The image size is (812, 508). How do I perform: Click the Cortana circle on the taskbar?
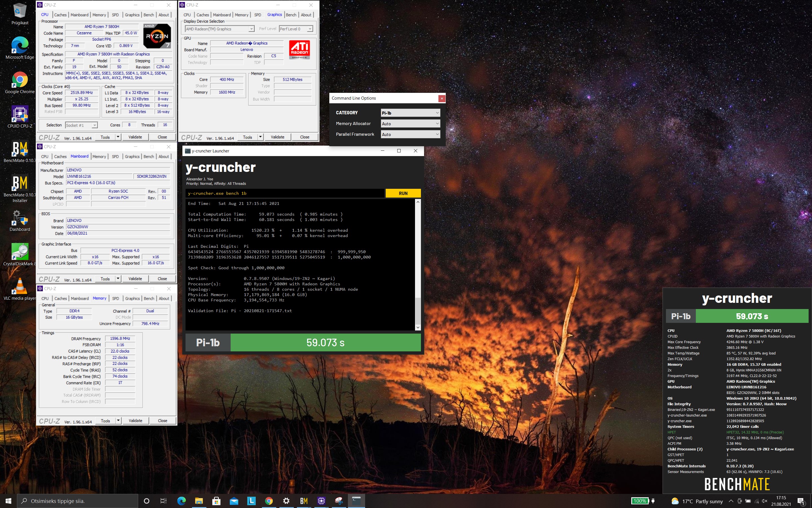146,501
